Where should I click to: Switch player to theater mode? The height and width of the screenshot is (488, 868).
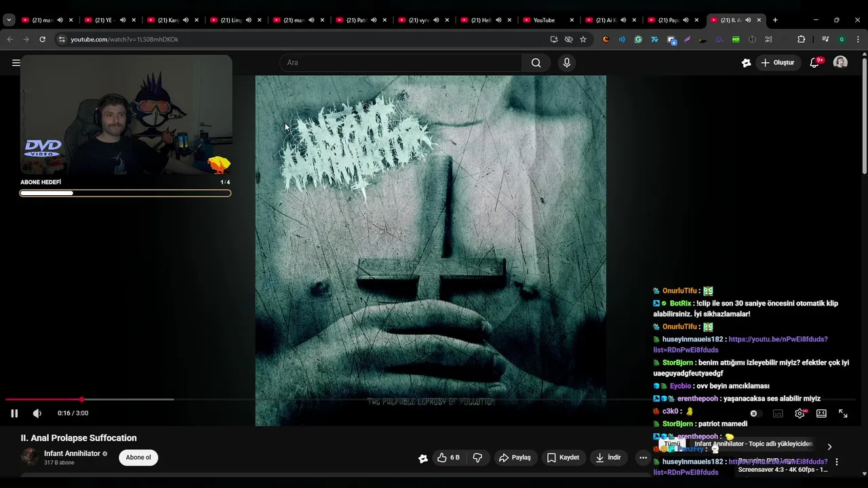click(x=821, y=413)
